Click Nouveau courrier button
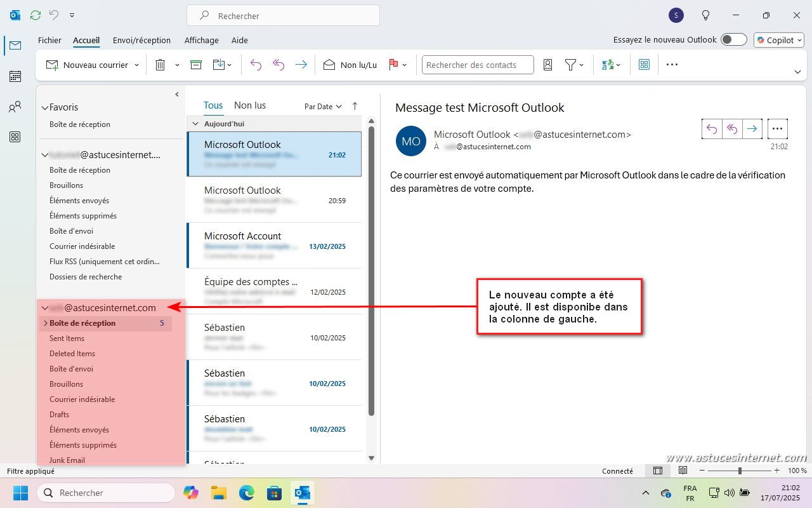Image resolution: width=812 pixels, height=508 pixels. coord(87,65)
